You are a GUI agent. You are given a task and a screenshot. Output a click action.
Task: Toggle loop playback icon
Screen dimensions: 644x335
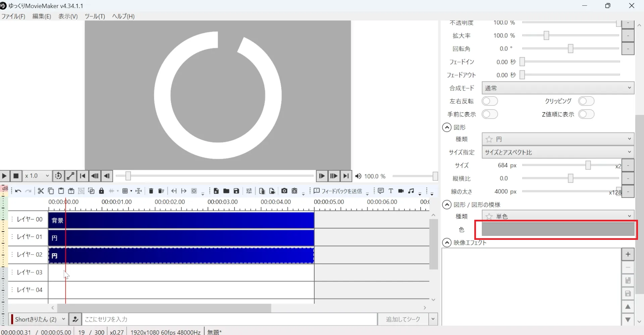(x=58, y=176)
